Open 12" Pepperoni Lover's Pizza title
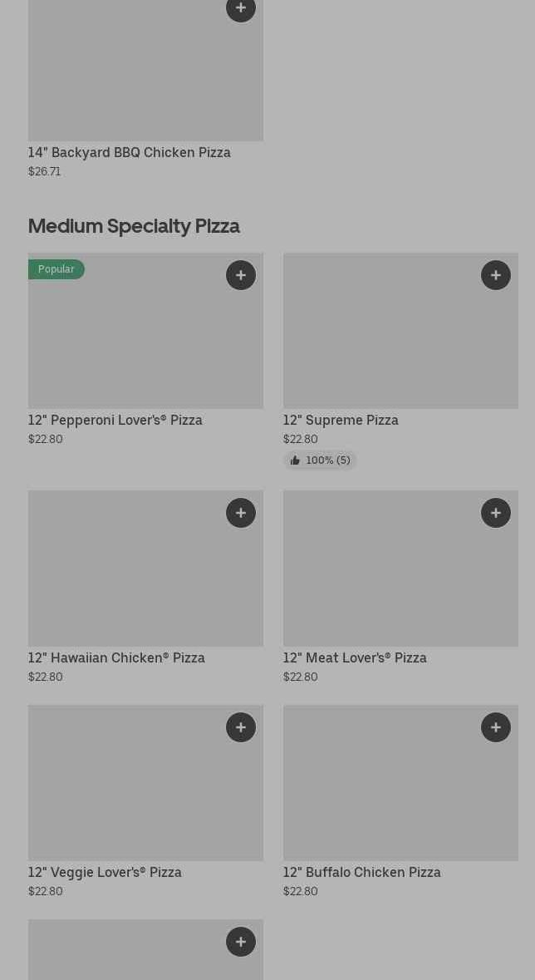Image resolution: width=535 pixels, height=980 pixels. pos(115,420)
